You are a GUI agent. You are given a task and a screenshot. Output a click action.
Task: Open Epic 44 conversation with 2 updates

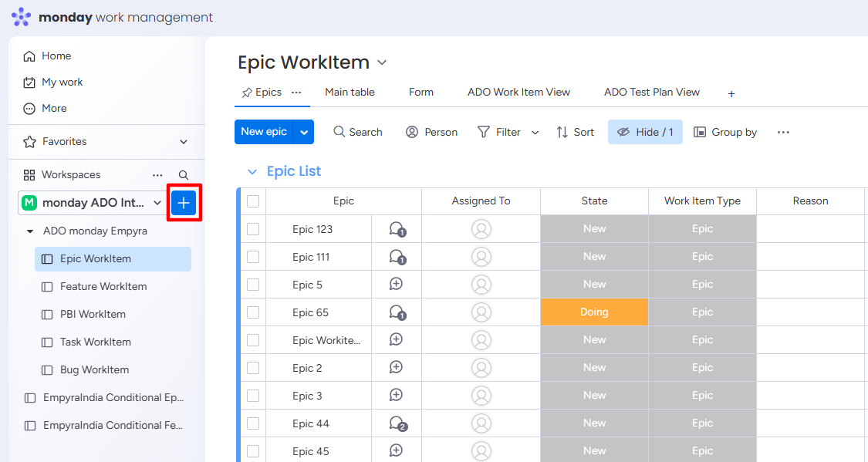click(x=397, y=424)
